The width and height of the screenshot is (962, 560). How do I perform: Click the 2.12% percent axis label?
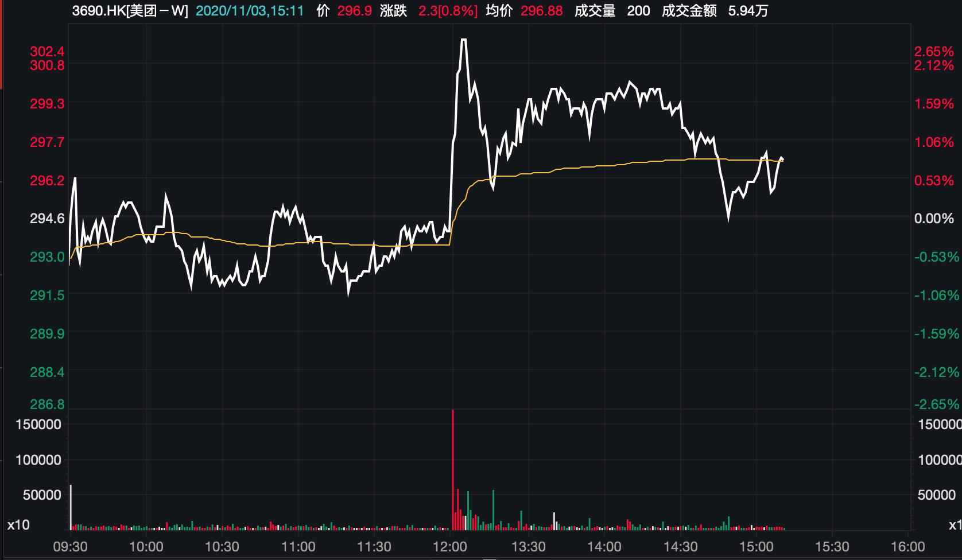pyautogui.click(x=934, y=65)
